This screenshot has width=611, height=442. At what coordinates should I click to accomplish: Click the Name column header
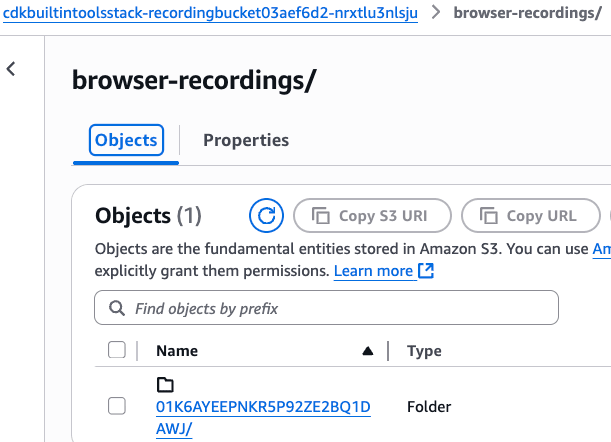tap(177, 351)
